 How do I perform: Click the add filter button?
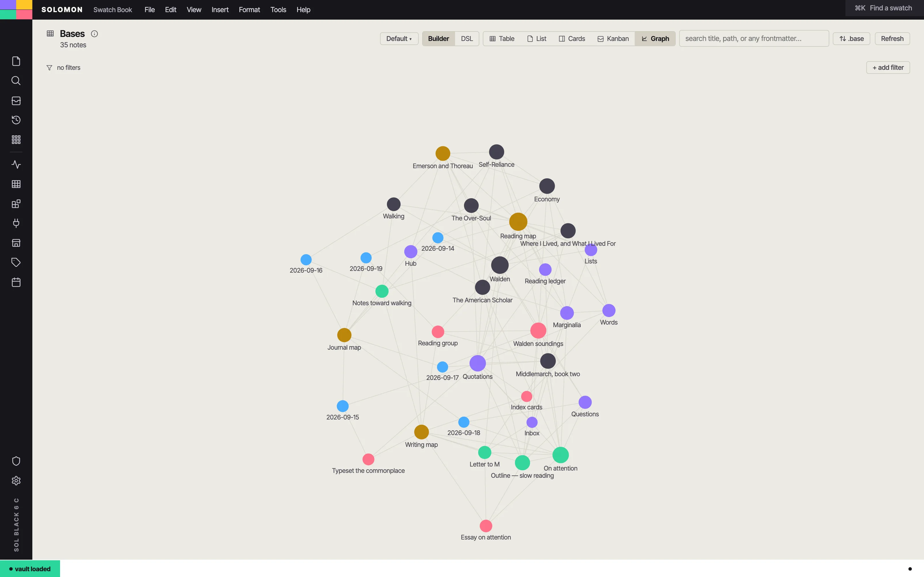[888, 68]
